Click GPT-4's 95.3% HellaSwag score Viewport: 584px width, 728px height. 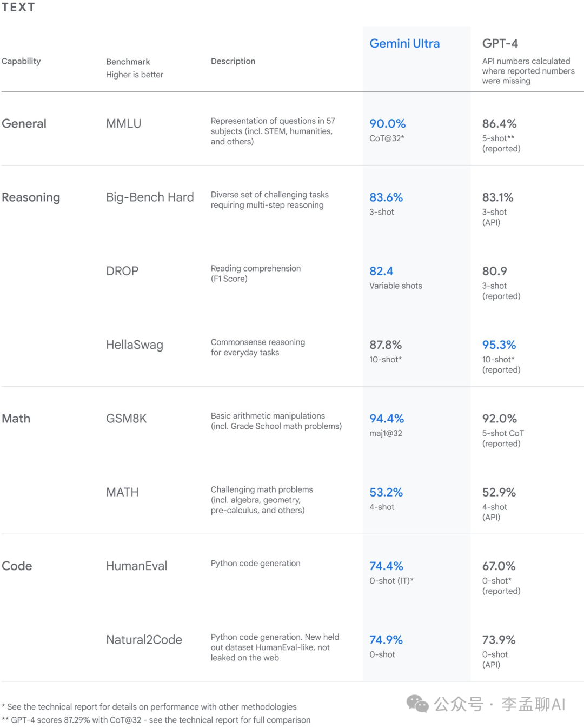click(499, 345)
